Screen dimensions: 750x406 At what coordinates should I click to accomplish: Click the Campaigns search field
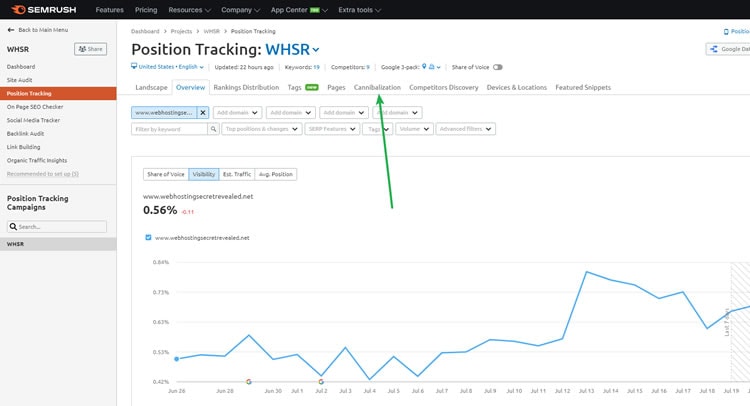point(57,227)
